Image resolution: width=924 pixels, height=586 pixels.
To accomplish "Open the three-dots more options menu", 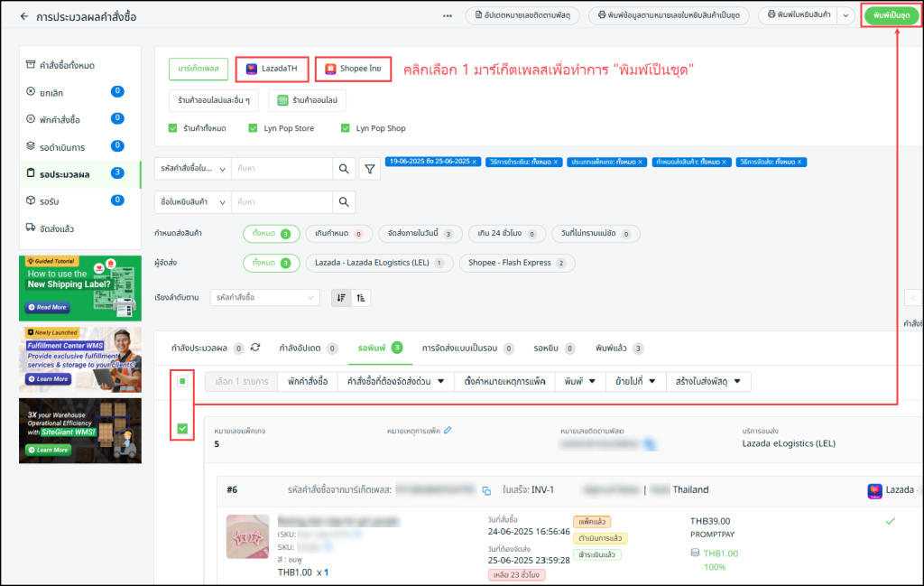I will click(448, 16).
